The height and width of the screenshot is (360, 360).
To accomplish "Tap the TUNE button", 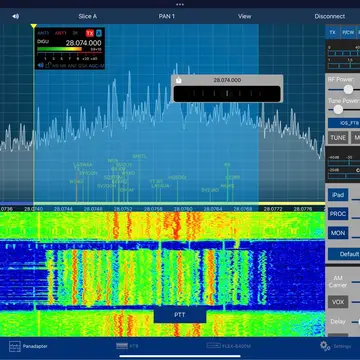I will [x=338, y=138].
